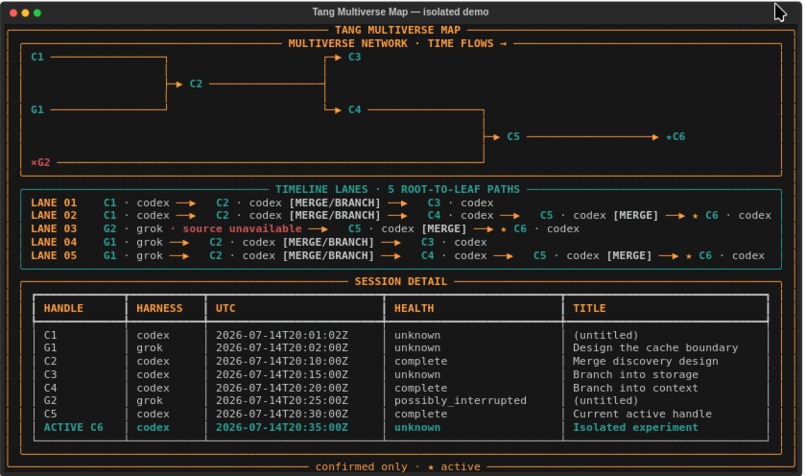
Task: Click 'TIMELINE LANES · 5 ROOT-TO-LEAF PATHS' heading
Action: click(x=397, y=189)
